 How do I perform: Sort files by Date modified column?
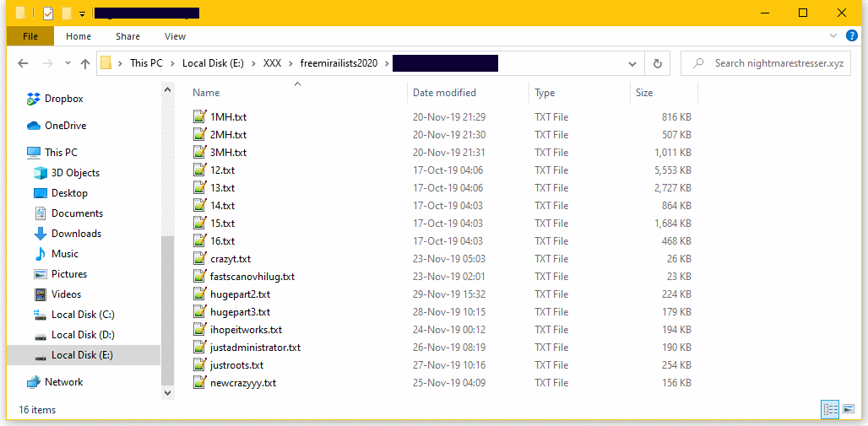tap(444, 93)
